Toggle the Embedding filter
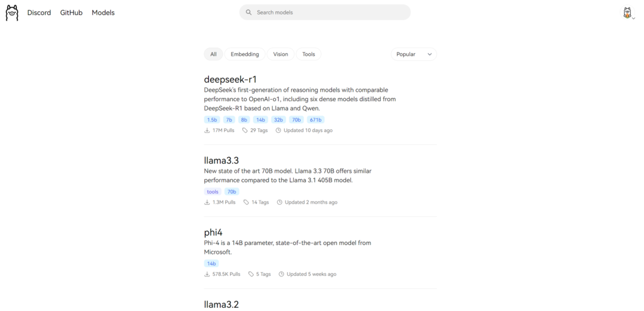 (x=245, y=55)
